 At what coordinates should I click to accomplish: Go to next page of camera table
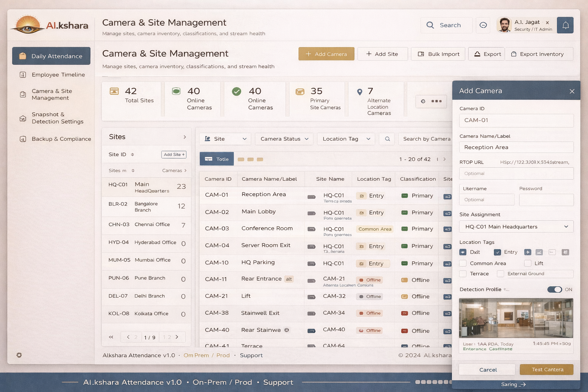(444, 159)
